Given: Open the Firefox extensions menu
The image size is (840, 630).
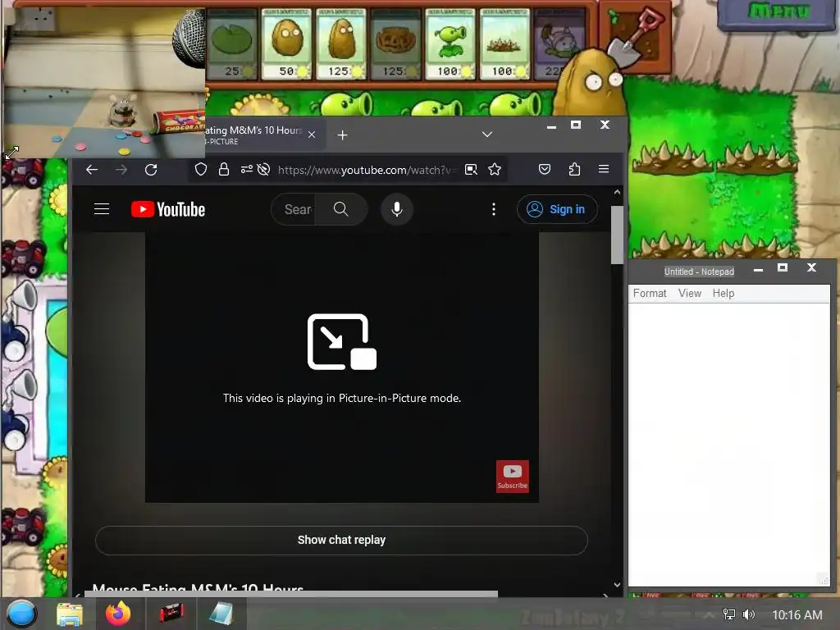Looking at the screenshot, I should tap(574, 170).
